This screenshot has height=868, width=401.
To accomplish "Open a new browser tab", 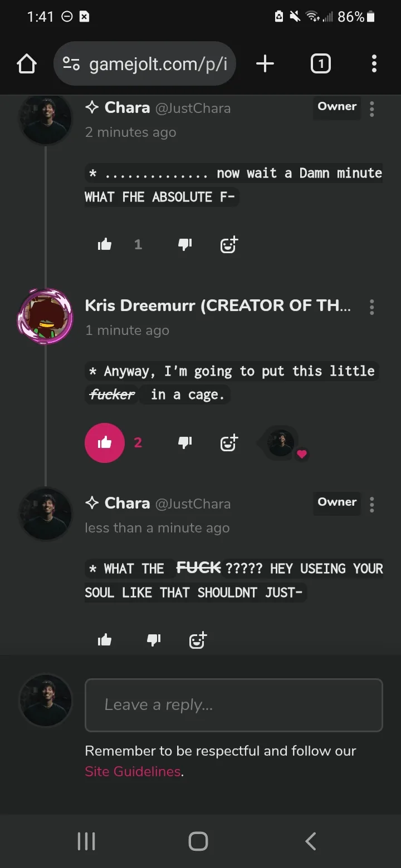I will pos(265,64).
